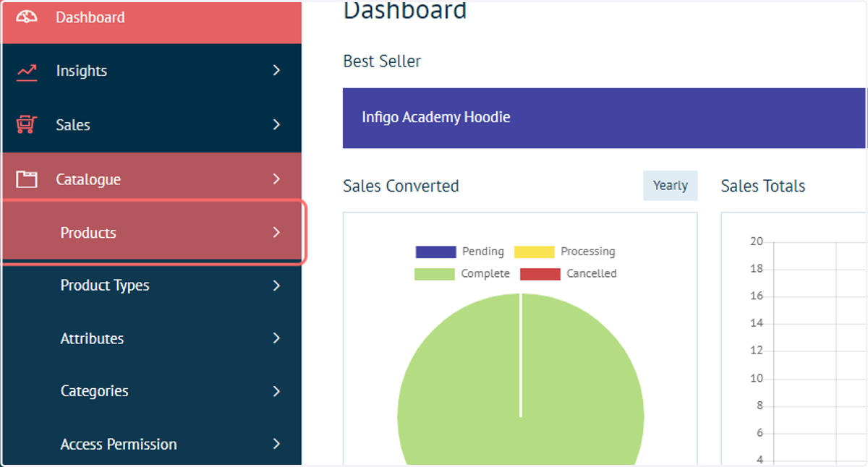Open the Attributes submenu item
This screenshot has height=467, width=868.
[x=152, y=338]
